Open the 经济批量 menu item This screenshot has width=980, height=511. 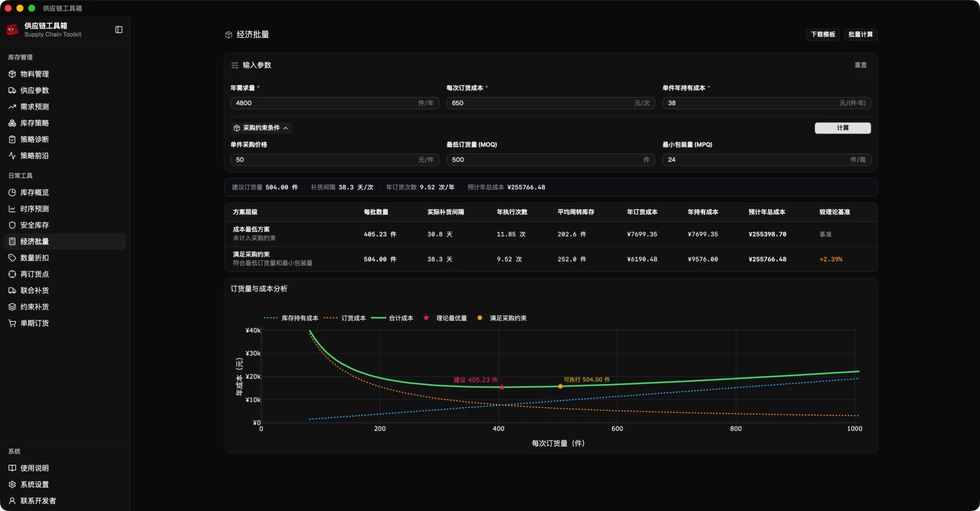pos(65,241)
